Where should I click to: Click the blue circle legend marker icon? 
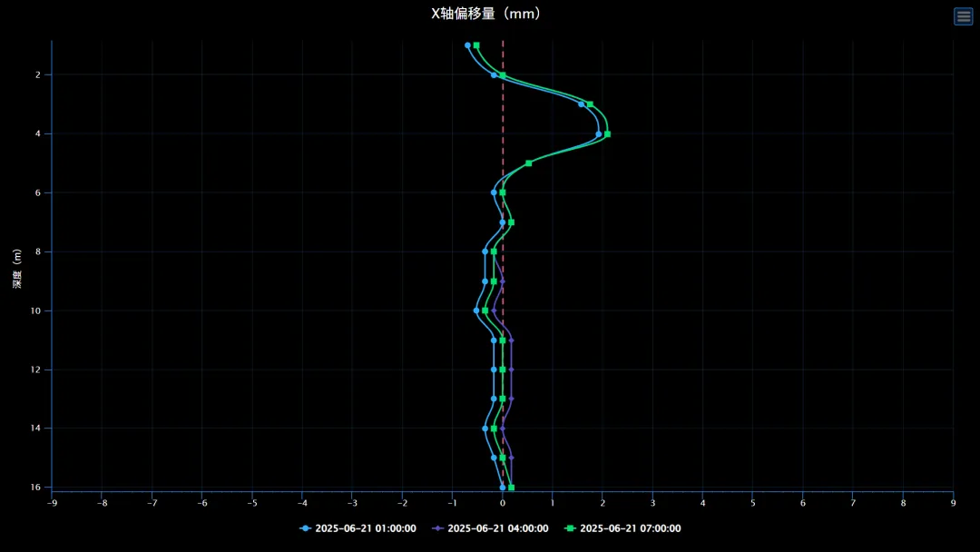point(306,528)
